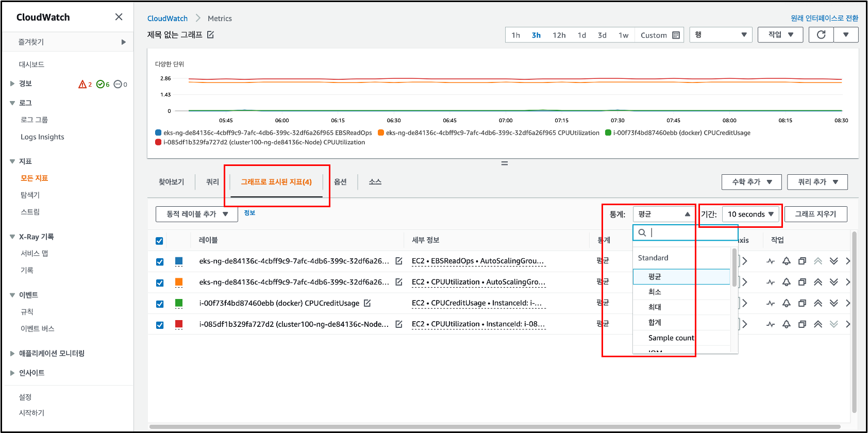Image resolution: width=868 pixels, height=433 pixels.
Task: Duplicate the CPUCreditUsage metric row
Action: (x=802, y=304)
